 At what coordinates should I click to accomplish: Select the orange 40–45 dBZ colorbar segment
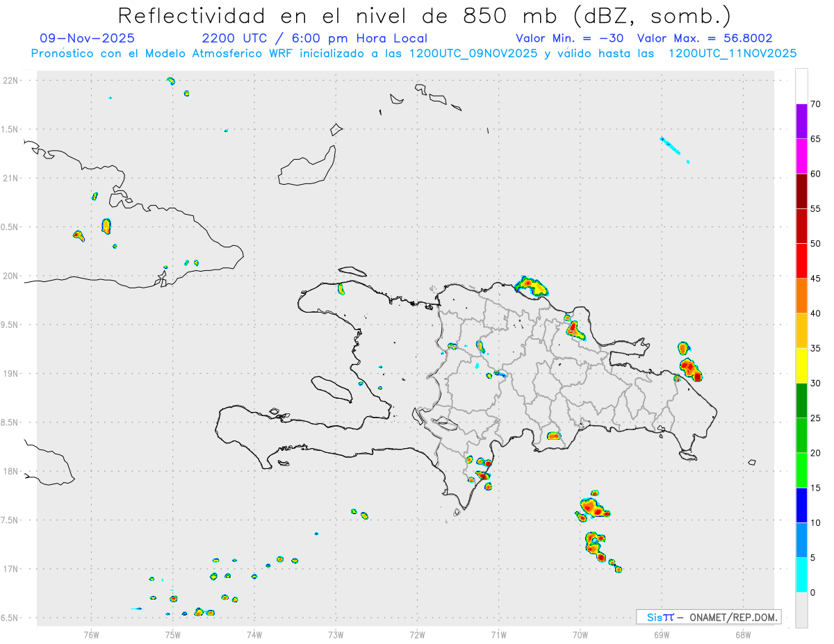pos(801,296)
